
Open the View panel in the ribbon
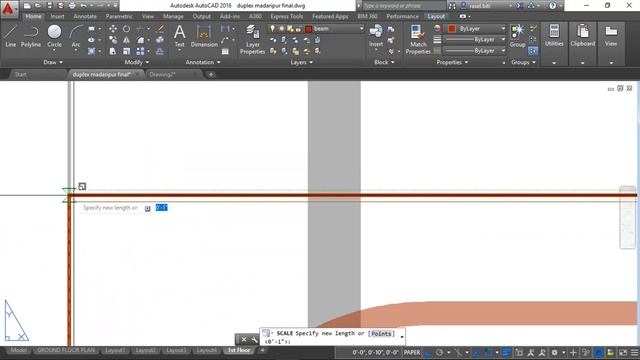point(611,36)
